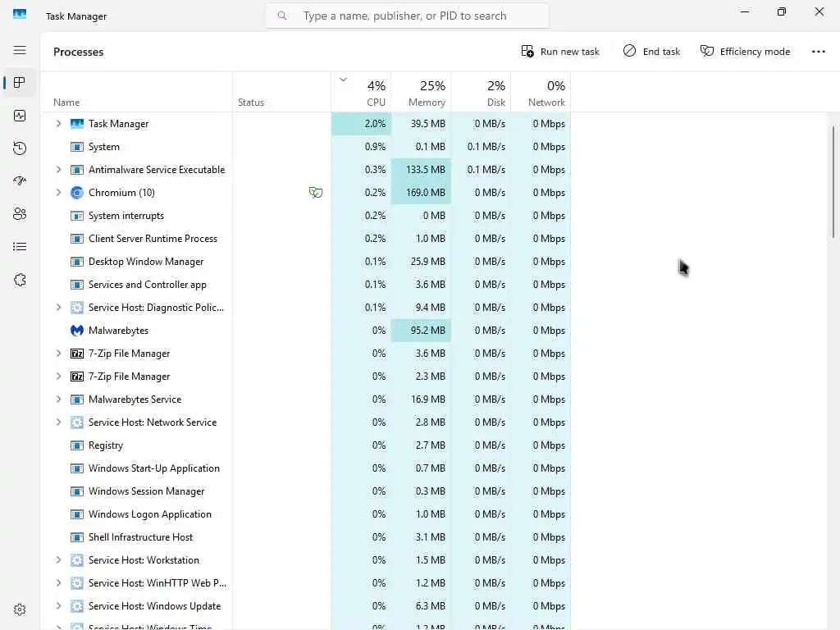Select Windows Logon Application row
Image resolution: width=840 pixels, height=630 pixels.
[305, 514]
